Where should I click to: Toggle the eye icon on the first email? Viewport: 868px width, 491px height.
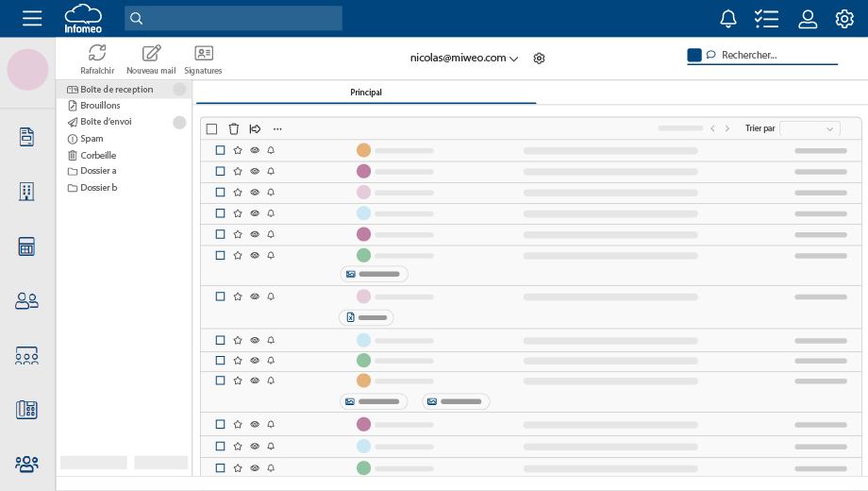pyautogui.click(x=255, y=150)
